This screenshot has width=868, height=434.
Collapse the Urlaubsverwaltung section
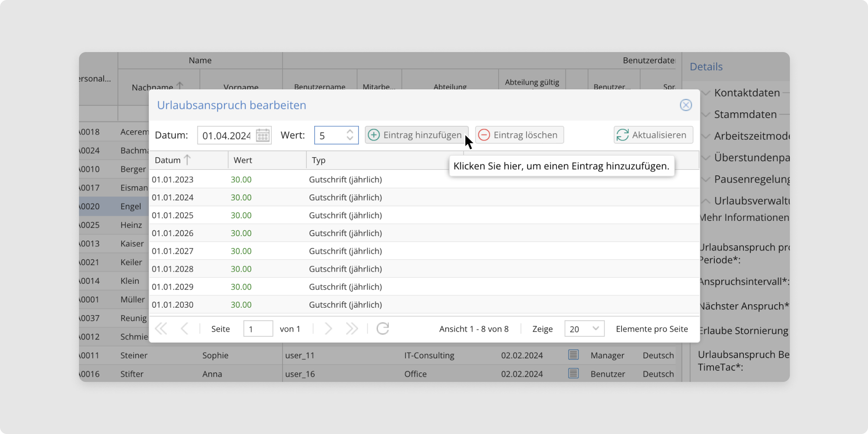751,201
